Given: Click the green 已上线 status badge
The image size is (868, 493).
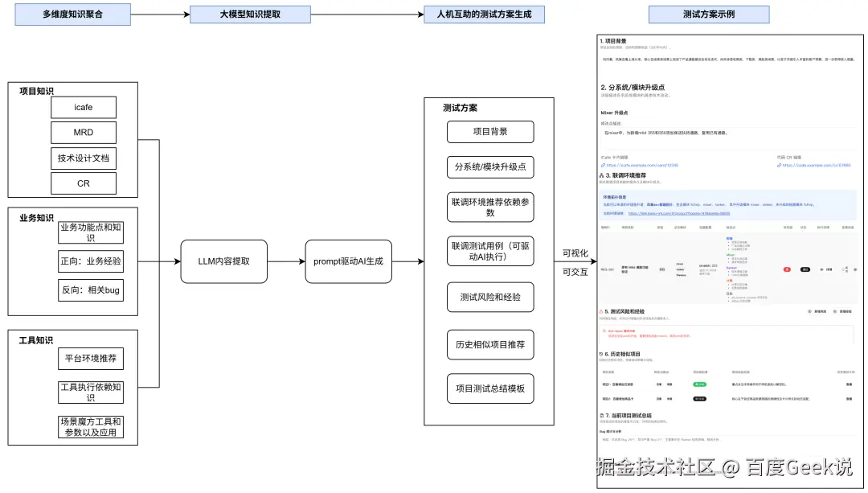Looking at the screenshot, I should tap(699, 384).
